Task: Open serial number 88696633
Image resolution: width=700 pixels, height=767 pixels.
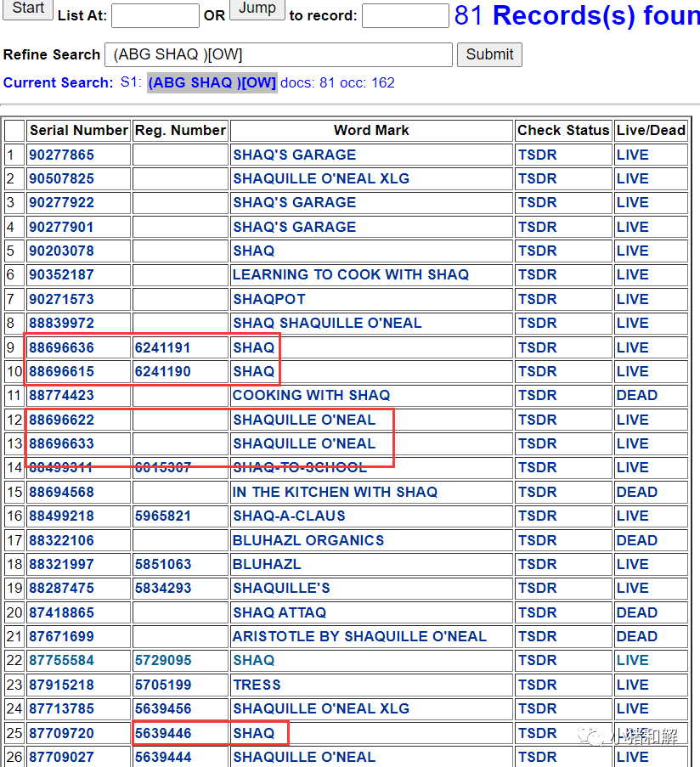Action: tap(61, 443)
